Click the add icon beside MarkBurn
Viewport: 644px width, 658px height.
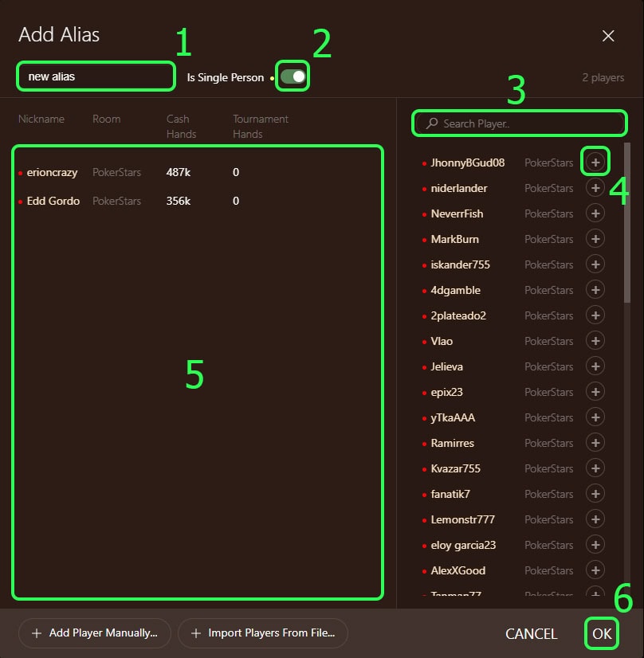pyautogui.click(x=595, y=239)
